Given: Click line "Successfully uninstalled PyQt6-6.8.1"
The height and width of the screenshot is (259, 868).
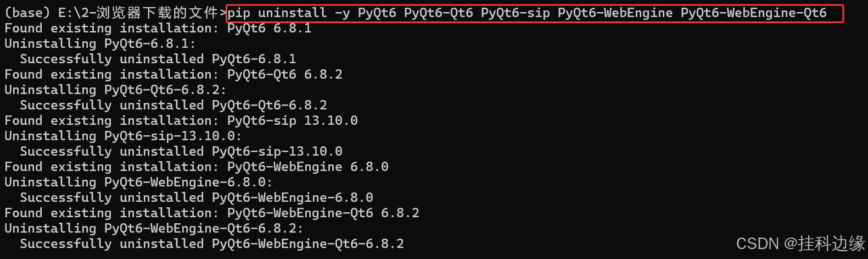Looking at the screenshot, I should click(x=158, y=59).
